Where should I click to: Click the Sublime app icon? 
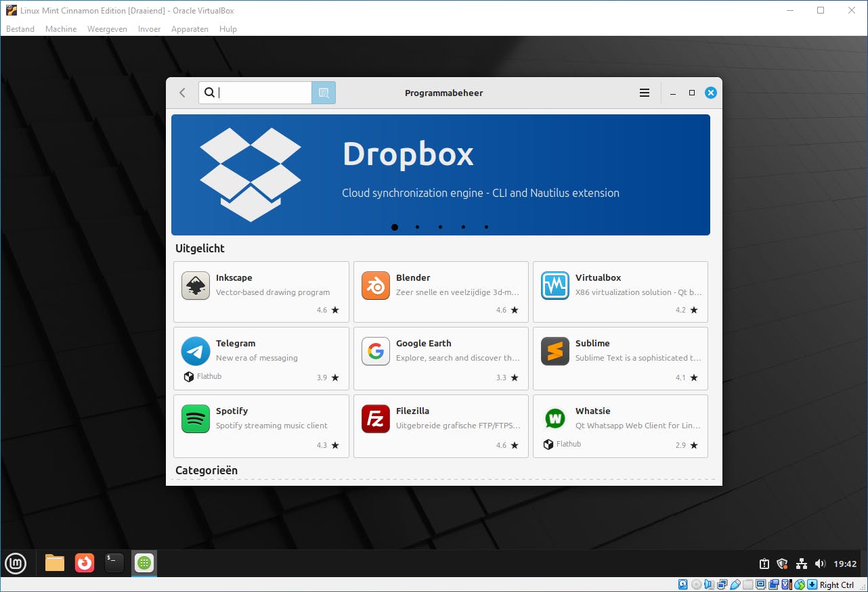[x=555, y=351]
